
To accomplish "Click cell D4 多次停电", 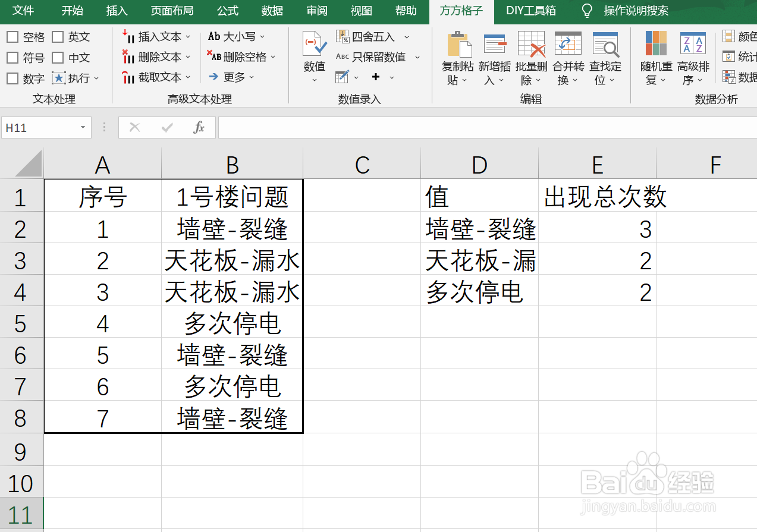I will [480, 291].
